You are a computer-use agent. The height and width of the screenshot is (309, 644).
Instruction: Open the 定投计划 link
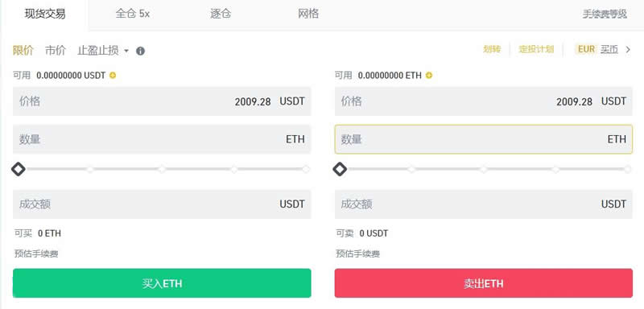coord(536,50)
